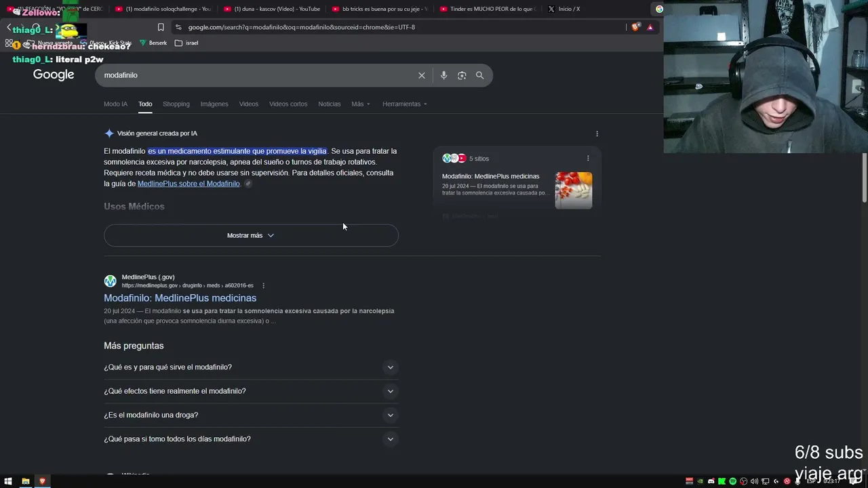Switch to the Inicio / X browser tab
Screen dimensions: 868x488
click(597, 9)
